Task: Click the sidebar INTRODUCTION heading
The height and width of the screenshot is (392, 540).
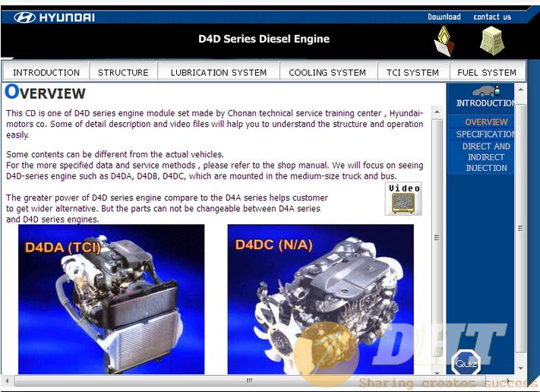Action: point(485,103)
